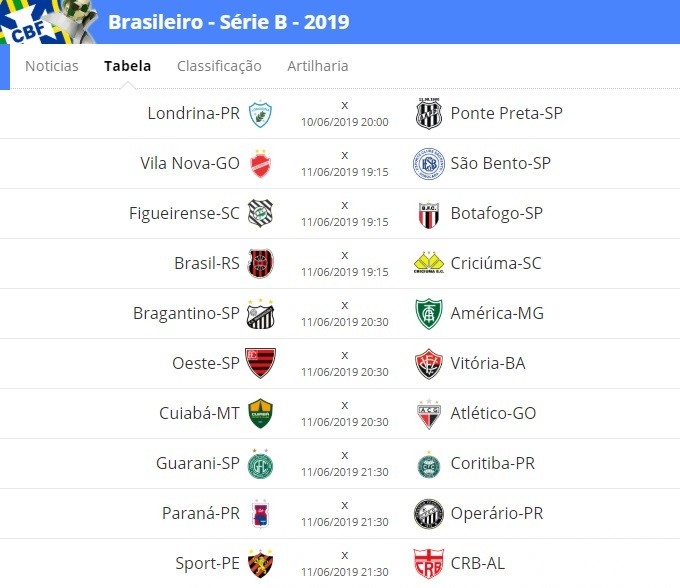Open the Bragantino x América-MG match details
This screenshot has width=680, height=588.
[345, 314]
